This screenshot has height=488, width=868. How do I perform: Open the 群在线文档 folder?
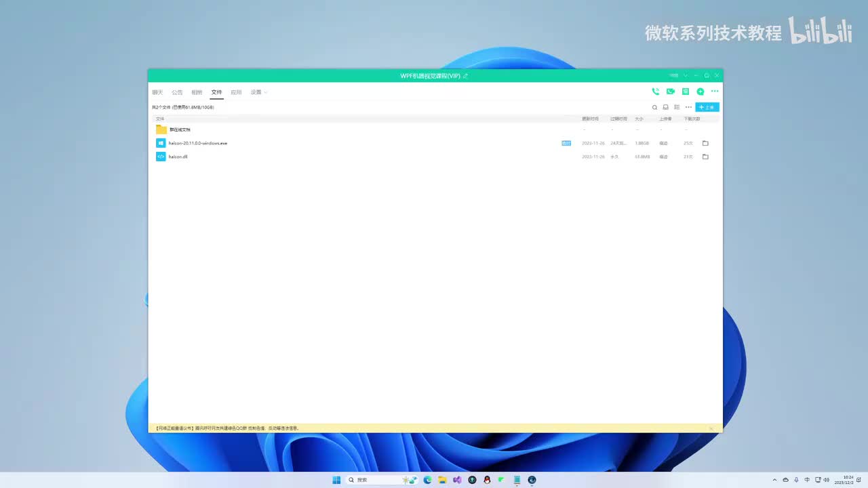pyautogui.click(x=180, y=129)
